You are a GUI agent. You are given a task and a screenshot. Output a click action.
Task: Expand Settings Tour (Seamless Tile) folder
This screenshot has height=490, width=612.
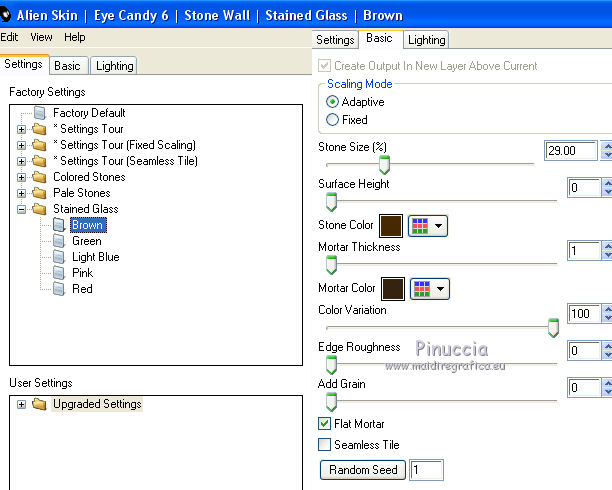[x=21, y=161]
